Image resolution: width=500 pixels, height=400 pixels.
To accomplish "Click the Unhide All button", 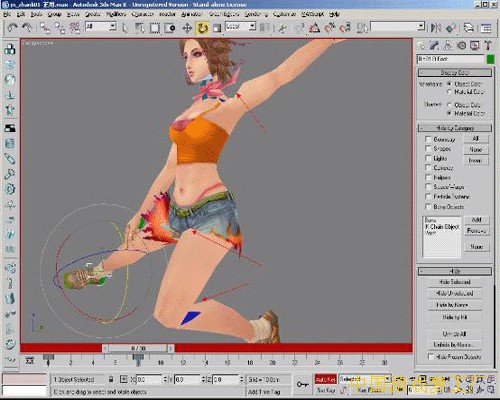I will pyautogui.click(x=455, y=334).
